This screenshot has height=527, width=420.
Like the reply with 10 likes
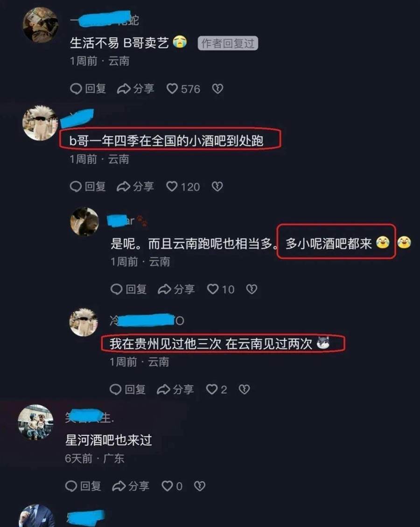click(x=221, y=289)
